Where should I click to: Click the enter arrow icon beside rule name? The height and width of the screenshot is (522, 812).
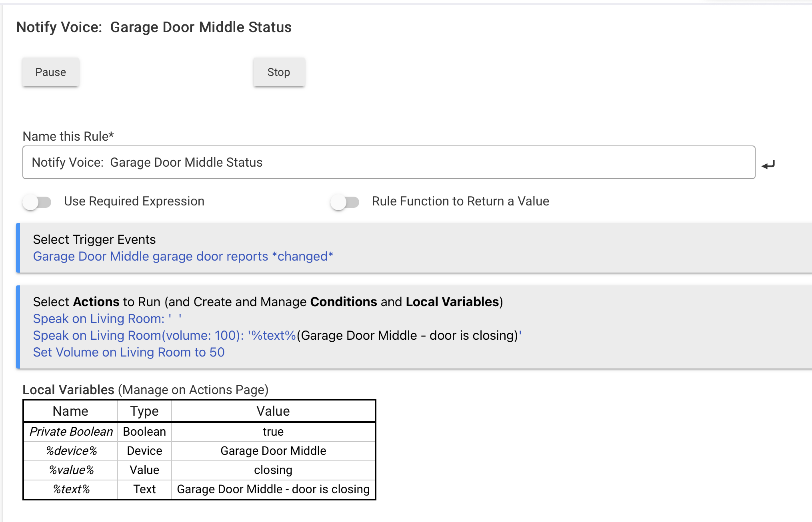pos(768,164)
